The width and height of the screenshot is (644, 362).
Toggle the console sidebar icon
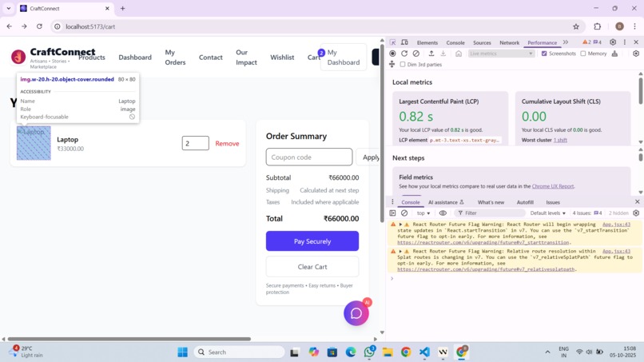392,213
